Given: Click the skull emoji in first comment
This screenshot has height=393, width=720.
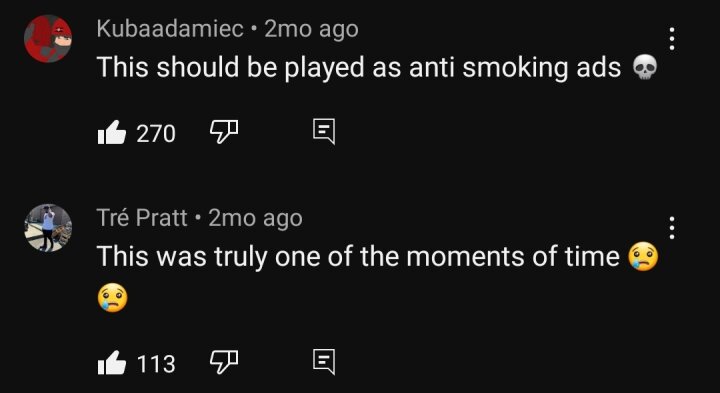Looking at the screenshot, I should pyautogui.click(x=645, y=69).
